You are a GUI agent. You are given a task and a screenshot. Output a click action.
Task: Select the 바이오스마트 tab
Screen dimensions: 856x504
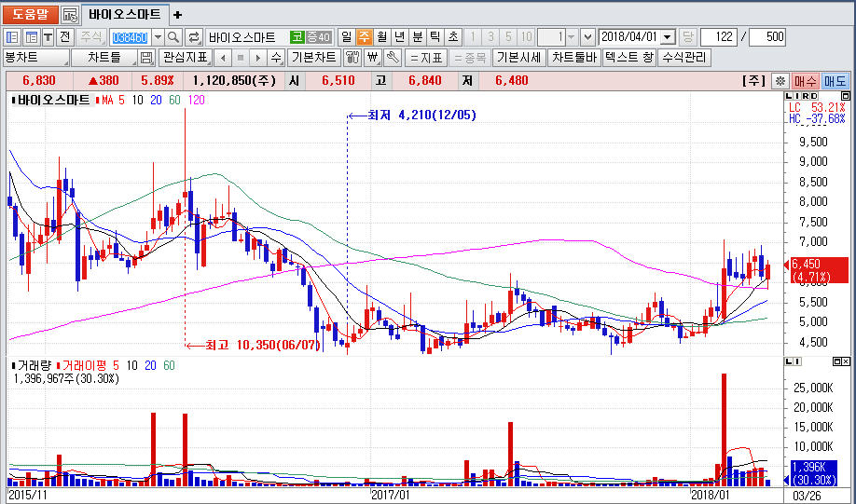pos(125,15)
